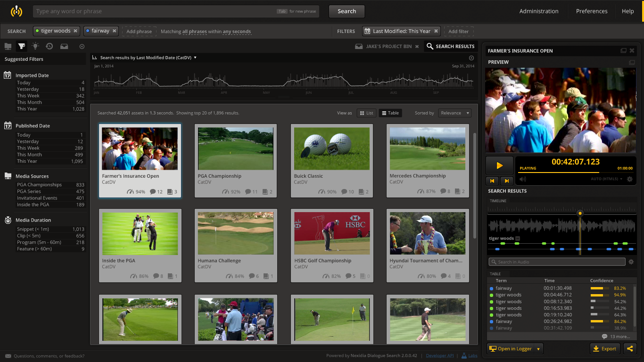
Task: Open the Preferences menu
Action: pos(592,11)
